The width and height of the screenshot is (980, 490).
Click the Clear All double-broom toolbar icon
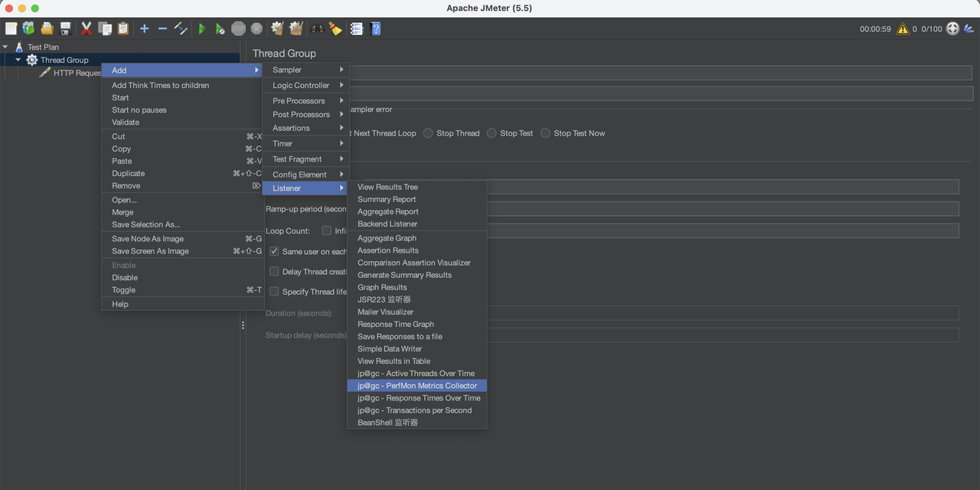point(296,28)
